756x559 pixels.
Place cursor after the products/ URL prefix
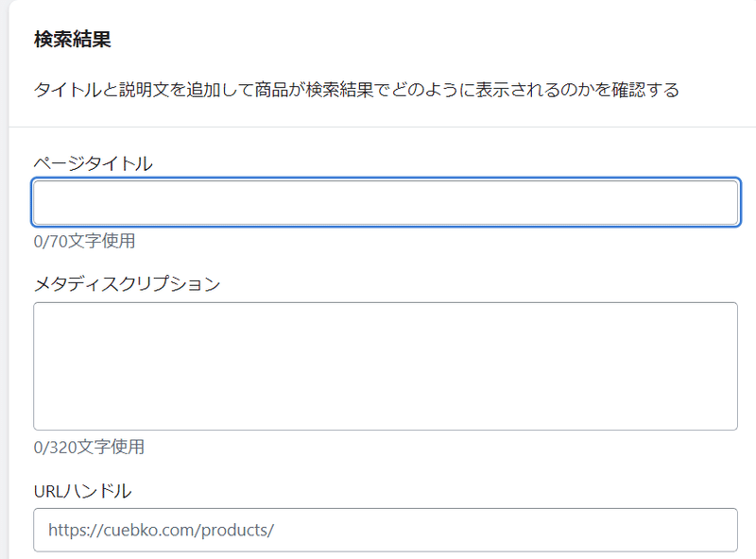coord(276,530)
